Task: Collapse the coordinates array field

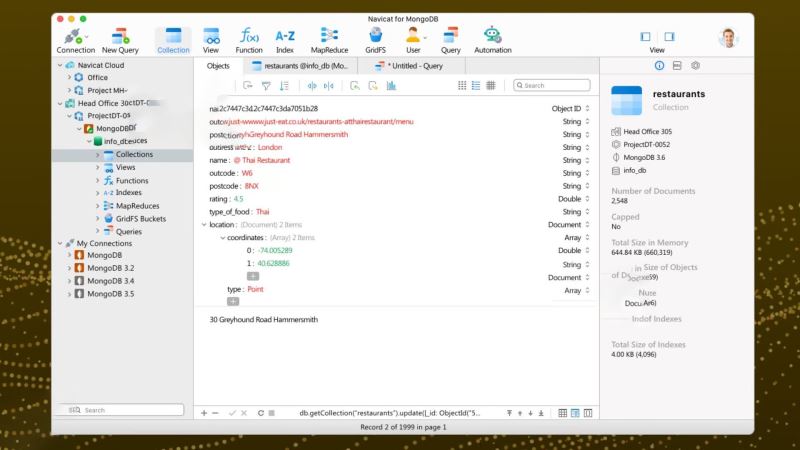Action: pyautogui.click(x=222, y=238)
